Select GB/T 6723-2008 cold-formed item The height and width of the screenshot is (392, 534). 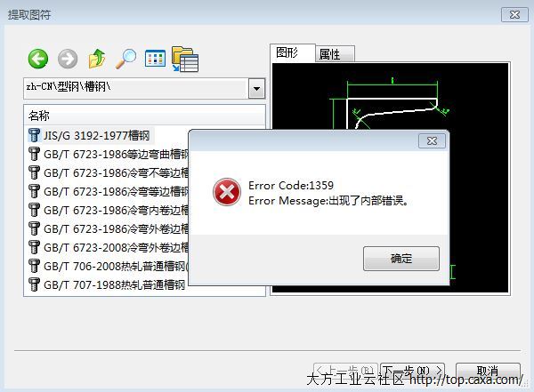108,247
